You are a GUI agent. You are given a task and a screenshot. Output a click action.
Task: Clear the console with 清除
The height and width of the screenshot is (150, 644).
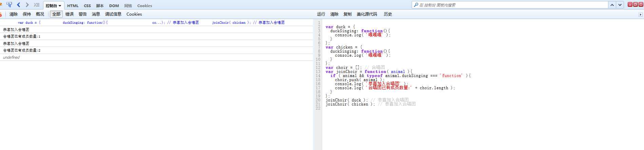click(x=14, y=14)
